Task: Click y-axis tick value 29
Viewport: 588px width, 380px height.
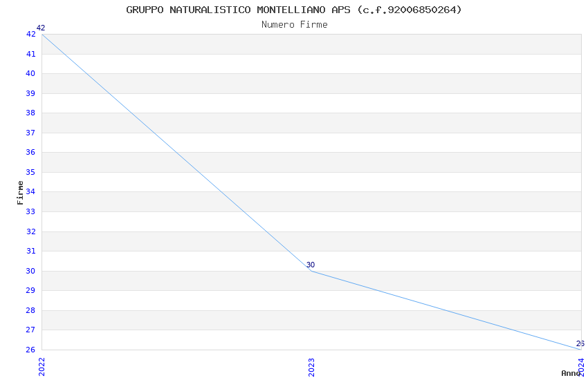Action: pos(30,290)
